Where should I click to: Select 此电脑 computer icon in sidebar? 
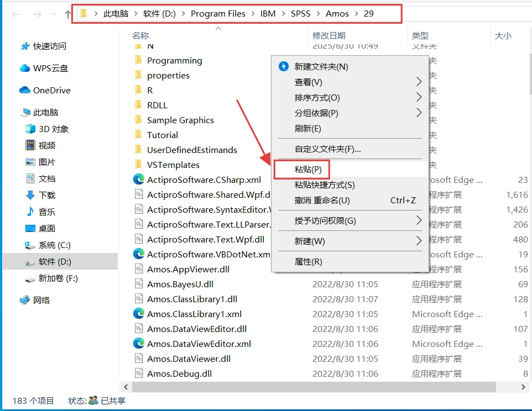25,113
